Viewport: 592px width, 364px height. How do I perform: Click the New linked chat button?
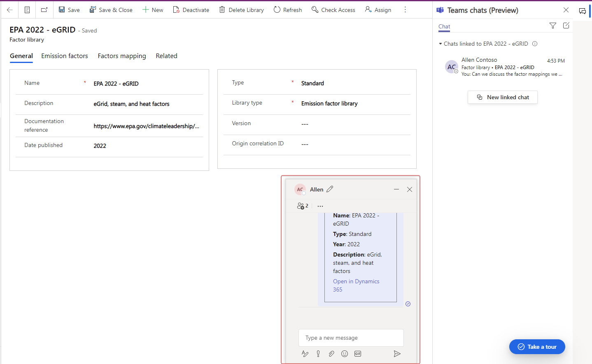(x=503, y=97)
